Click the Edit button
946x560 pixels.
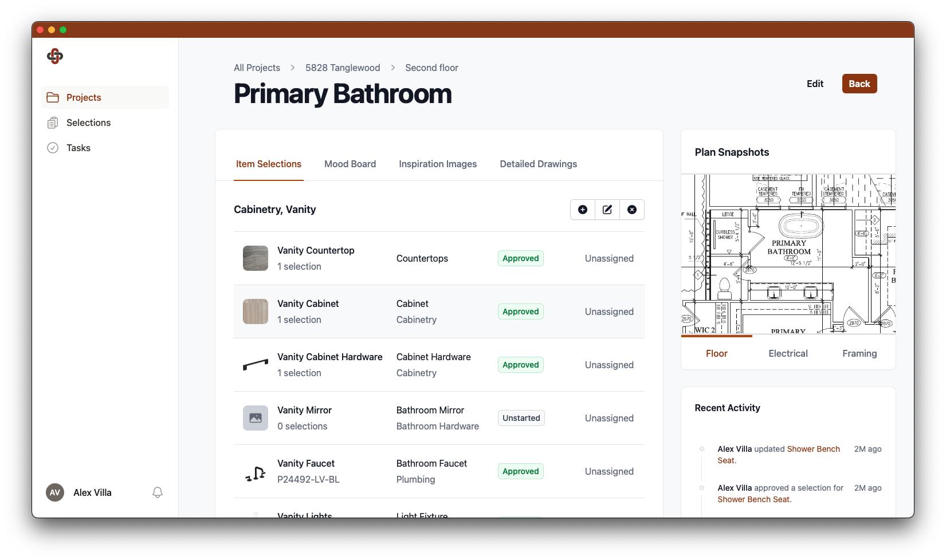click(815, 84)
